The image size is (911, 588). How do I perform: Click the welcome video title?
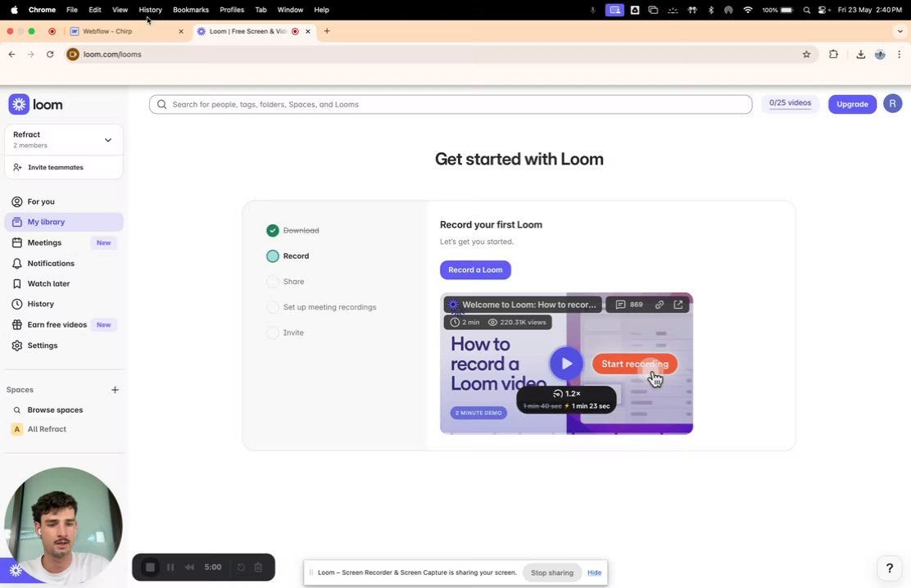pos(528,305)
